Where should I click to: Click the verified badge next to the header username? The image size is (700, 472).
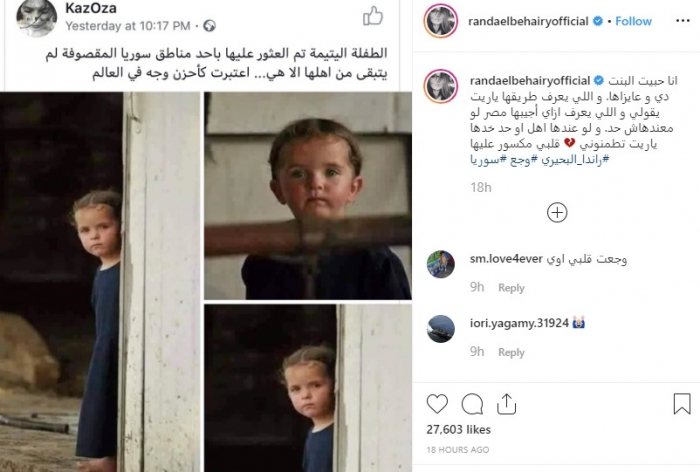pyautogui.click(x=598, y=21)
